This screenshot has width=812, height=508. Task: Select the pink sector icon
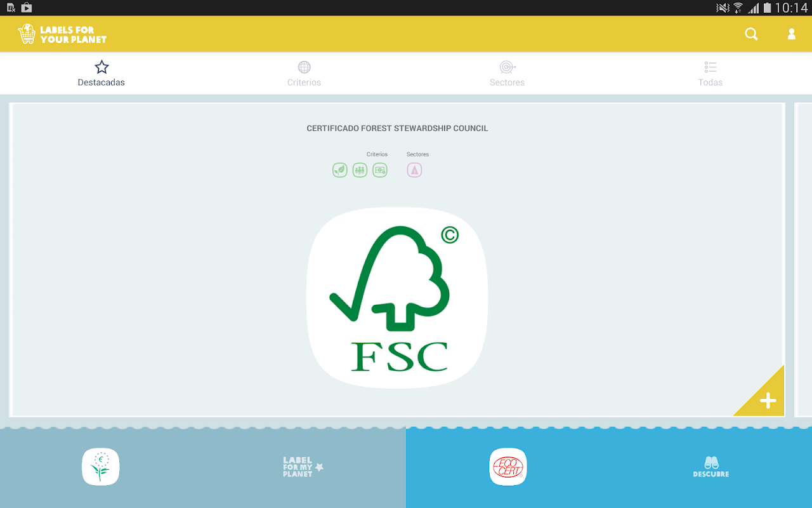(x=414, y=170)
